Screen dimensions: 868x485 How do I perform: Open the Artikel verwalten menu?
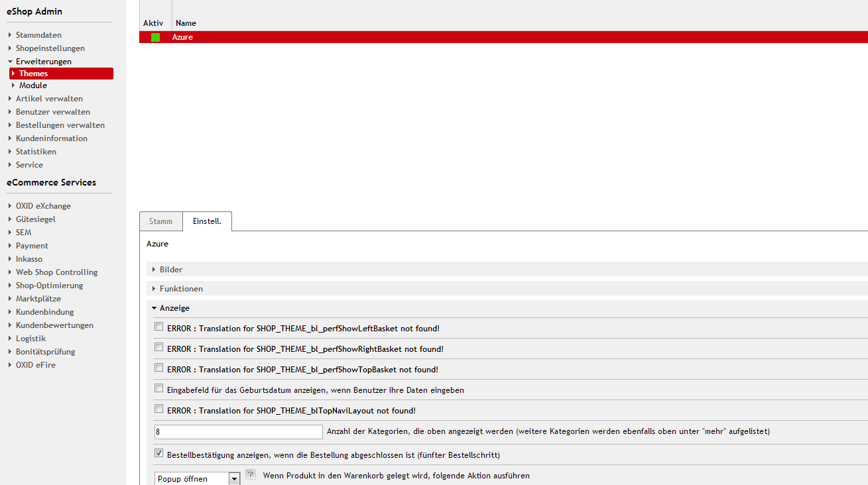pyautogui.click(x=49, y=99)
